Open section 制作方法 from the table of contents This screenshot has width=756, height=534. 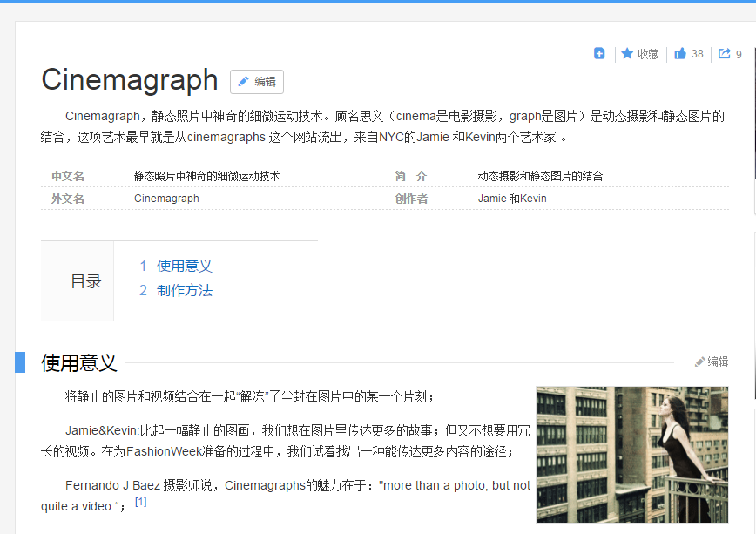tap(186, 290)
